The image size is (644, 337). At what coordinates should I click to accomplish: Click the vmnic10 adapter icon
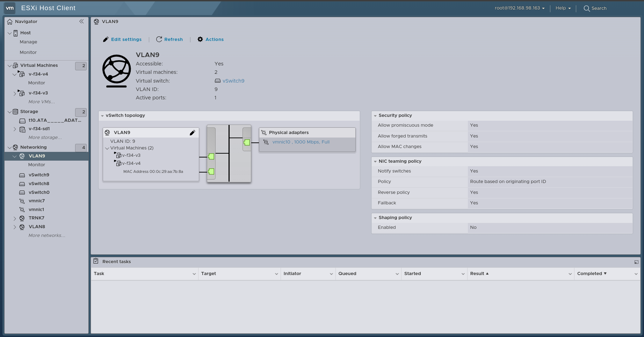click(266, 142)
